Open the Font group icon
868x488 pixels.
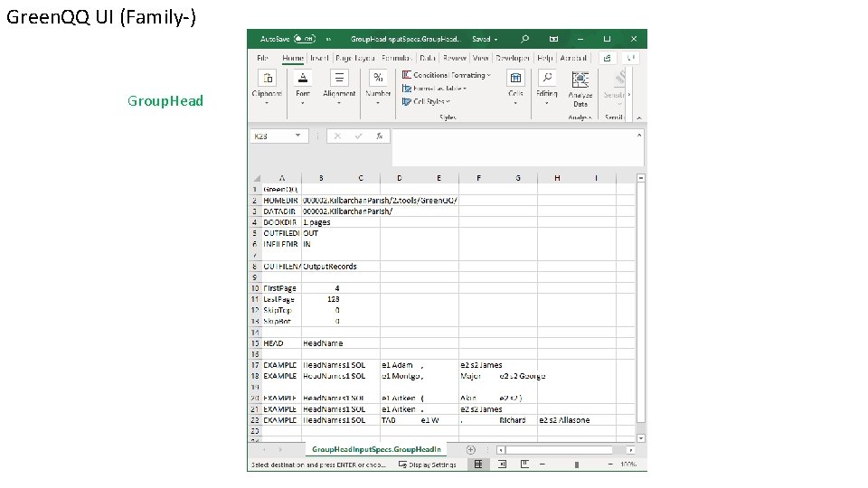coord(302,78)
